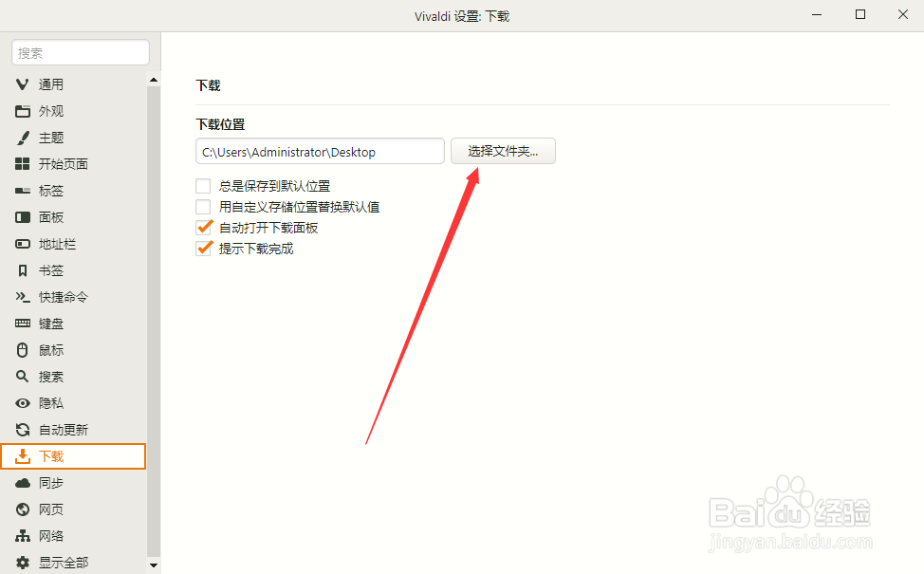The image size is (924, 574).
Task: Focus the settings 搜索 search box
Action: tap(80, 52)
